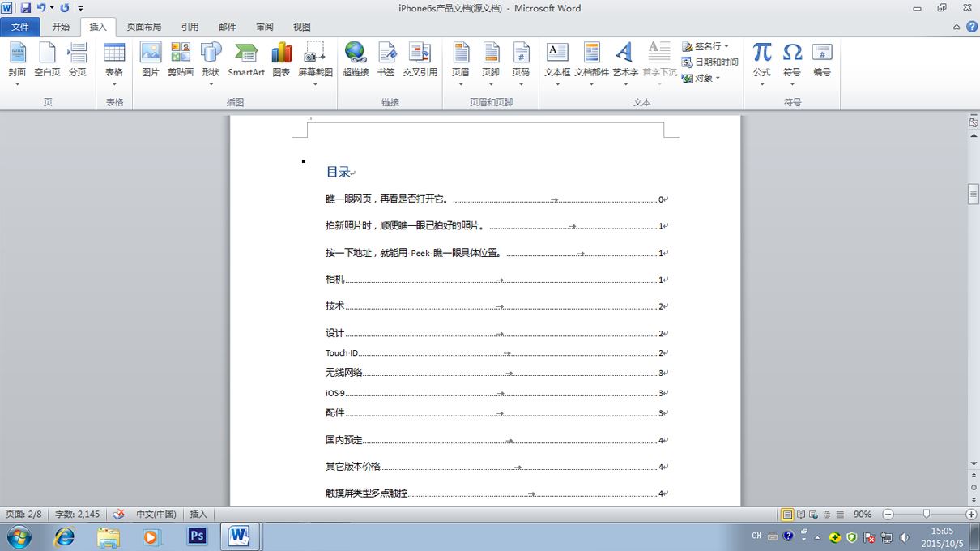Undo the last action in toolbar
This screenshot has height=551, width=980.
pos(41,8)
